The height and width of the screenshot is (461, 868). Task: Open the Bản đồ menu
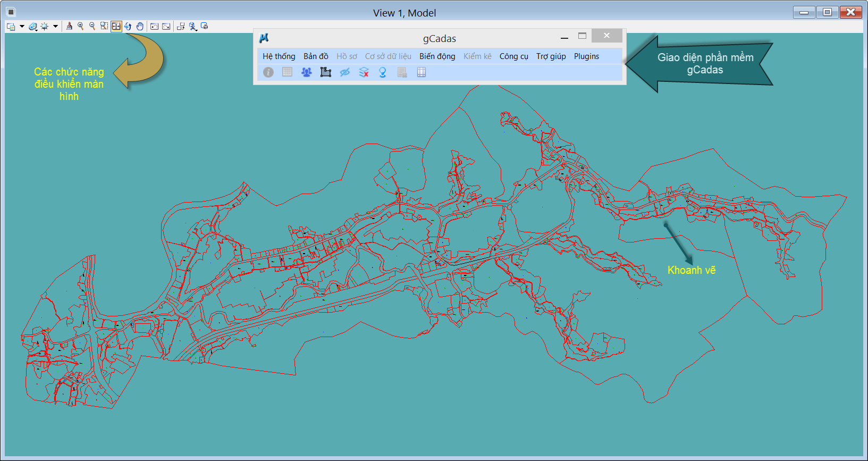[x=316, y=56]
